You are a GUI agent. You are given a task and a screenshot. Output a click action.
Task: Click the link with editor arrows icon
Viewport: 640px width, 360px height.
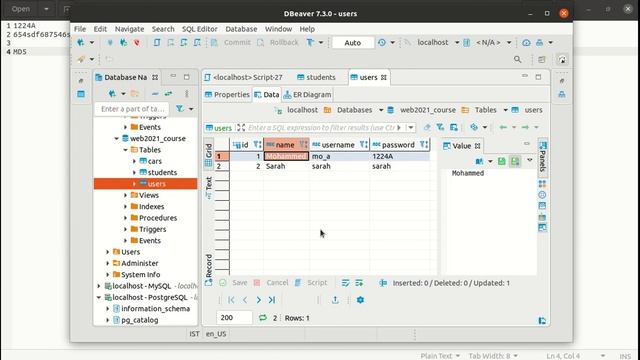[x=168, y=94]
